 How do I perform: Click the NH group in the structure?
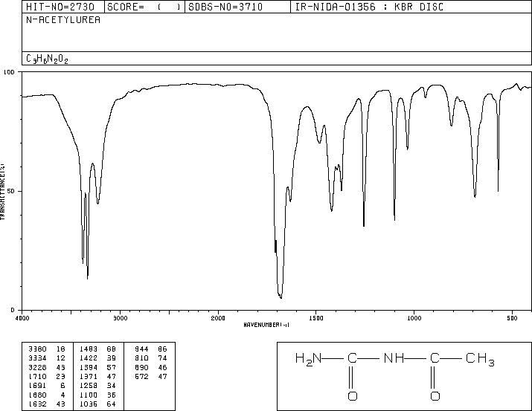coord(394,357)
